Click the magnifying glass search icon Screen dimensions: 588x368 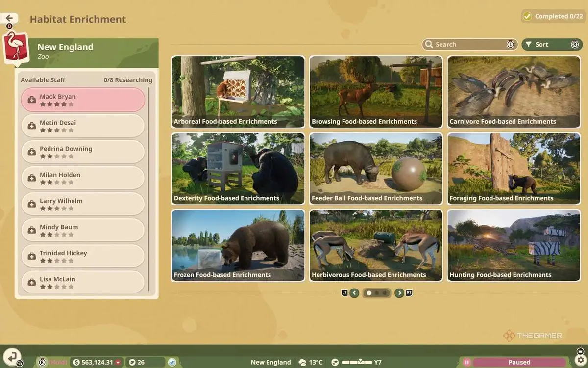pos(429,44)
